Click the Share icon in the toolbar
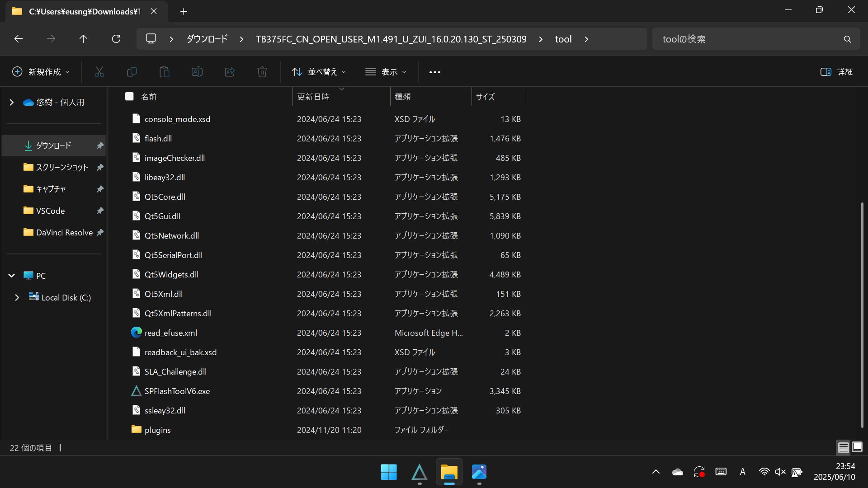The image size is (868, 488). pyautogui.click(x=229, y=72)
